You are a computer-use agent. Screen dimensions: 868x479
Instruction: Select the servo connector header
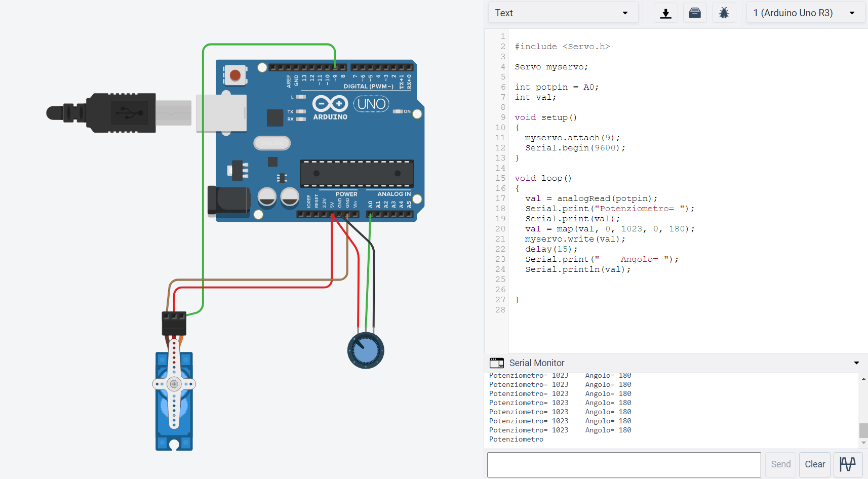(174, 323)
